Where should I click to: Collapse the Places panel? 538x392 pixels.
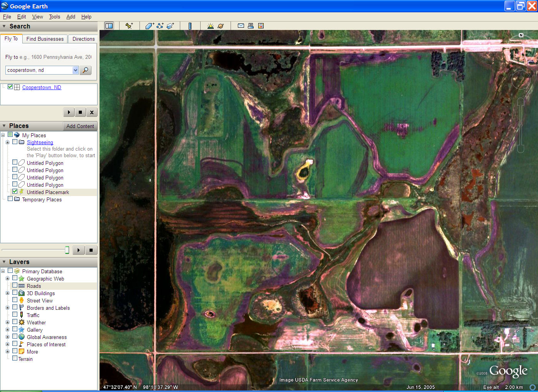click(x=4, y=126)
